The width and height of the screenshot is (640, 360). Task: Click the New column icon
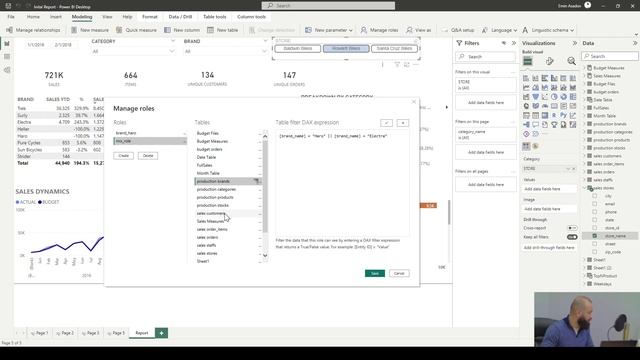167,30
